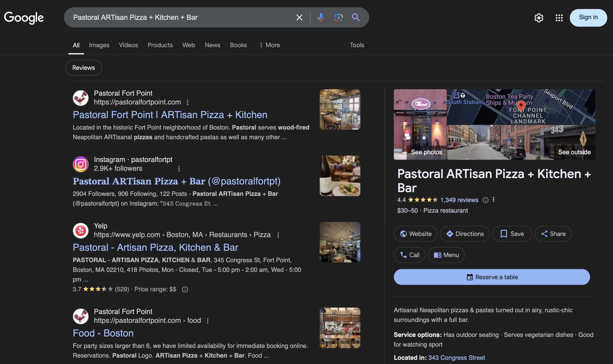Viewport: 613px width, 364px height.
Task: Click info icon next to Yelp price range
Action: (x=185, y=290)
